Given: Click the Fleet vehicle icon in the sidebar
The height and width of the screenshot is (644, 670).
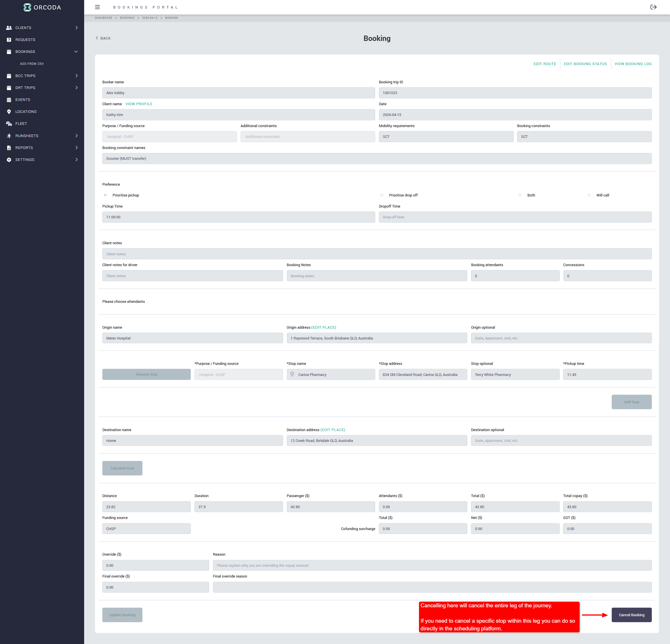Looking at the screenshot, I should (x=9, y=123).
